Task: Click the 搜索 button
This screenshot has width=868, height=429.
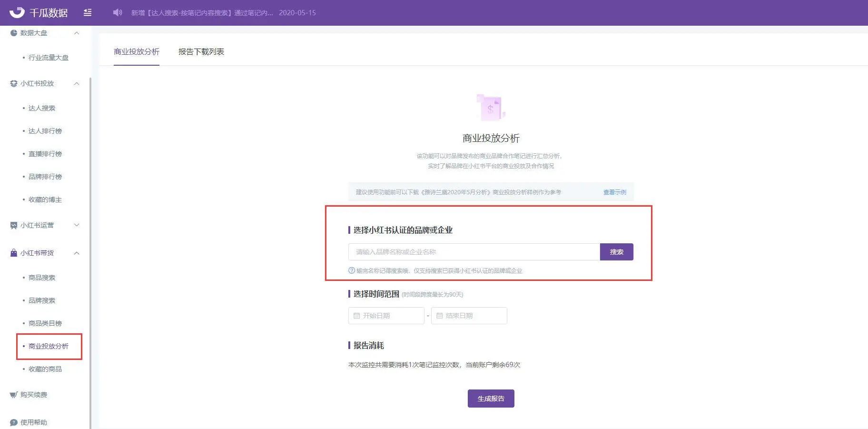Action: point(617,252)
